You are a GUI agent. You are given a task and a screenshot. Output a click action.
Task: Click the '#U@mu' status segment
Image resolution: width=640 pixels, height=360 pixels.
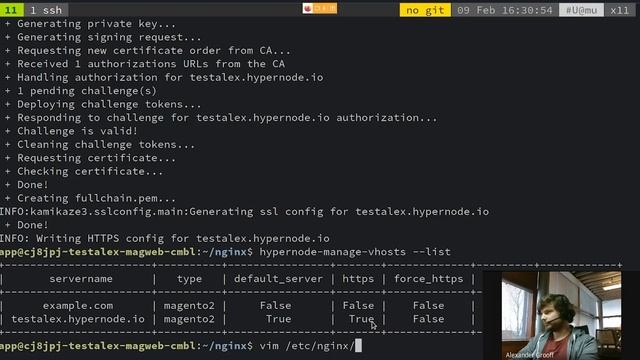(581, 10)
